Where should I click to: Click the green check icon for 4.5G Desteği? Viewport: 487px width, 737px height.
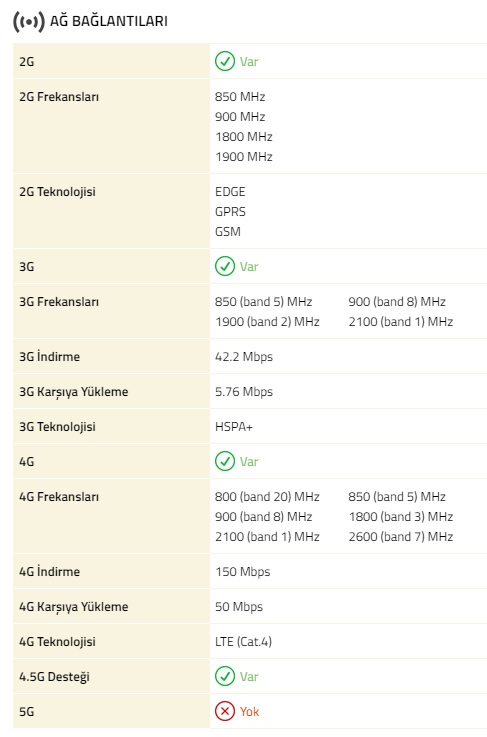pos(225,676)
